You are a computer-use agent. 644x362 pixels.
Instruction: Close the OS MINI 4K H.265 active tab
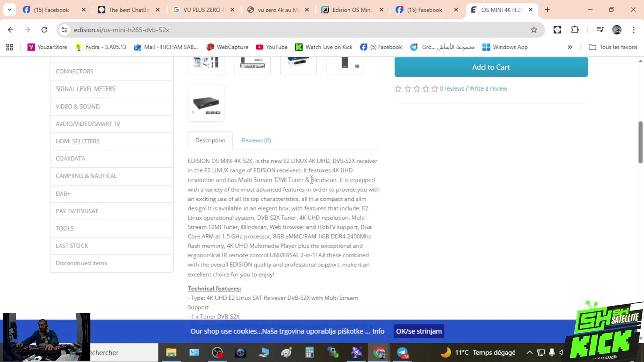(530, 10)
